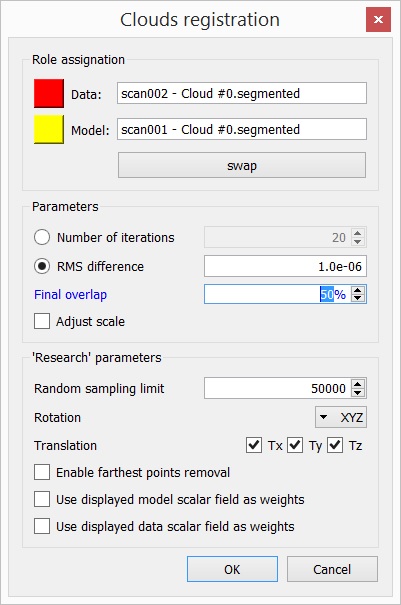Enable farthest points removal checkbox
401x605 pixels.
tap(42, 472)
